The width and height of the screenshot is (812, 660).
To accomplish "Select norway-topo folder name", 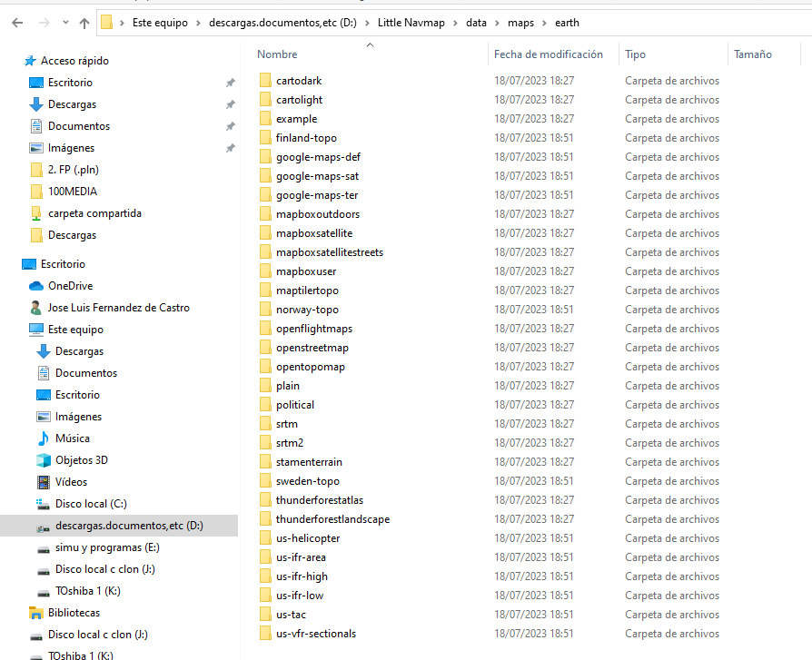I will coord(307,310).
